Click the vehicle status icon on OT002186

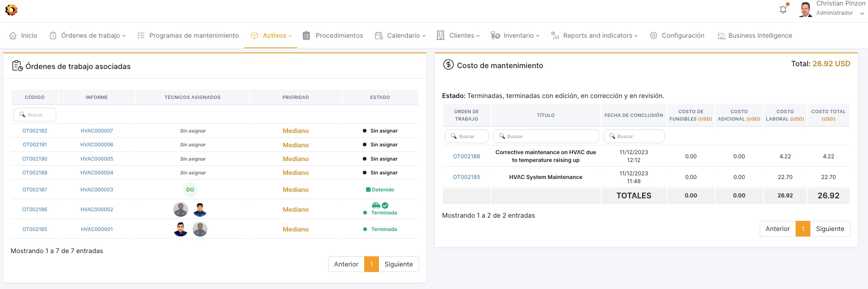pos(376,206)
